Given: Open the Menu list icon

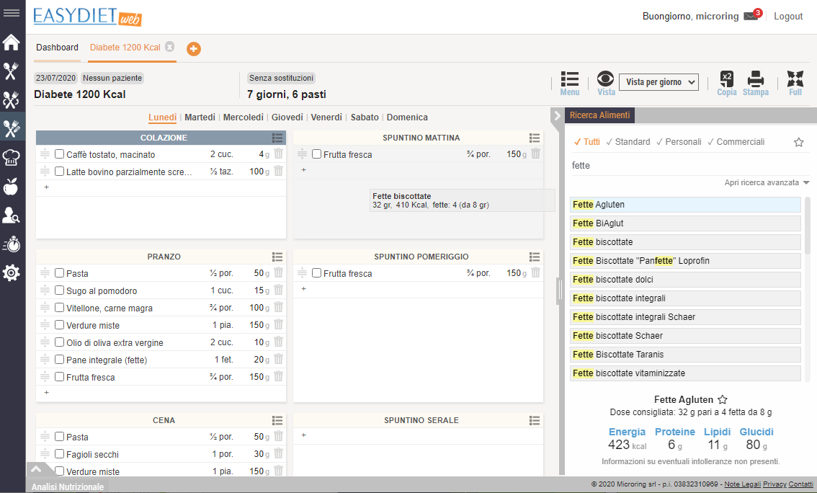Looking at the screenshot, I should 569,79.
